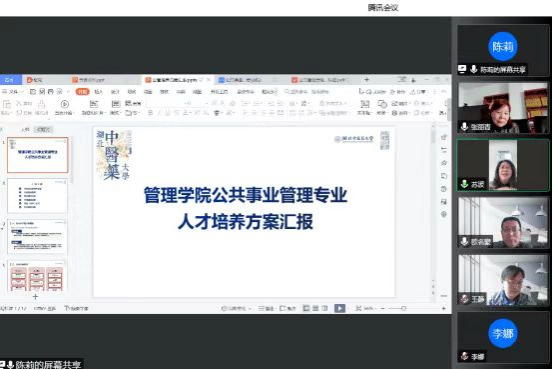
Task: Click the notes button in the status bar
Action: pyautogui.click(x=266, y=309)
